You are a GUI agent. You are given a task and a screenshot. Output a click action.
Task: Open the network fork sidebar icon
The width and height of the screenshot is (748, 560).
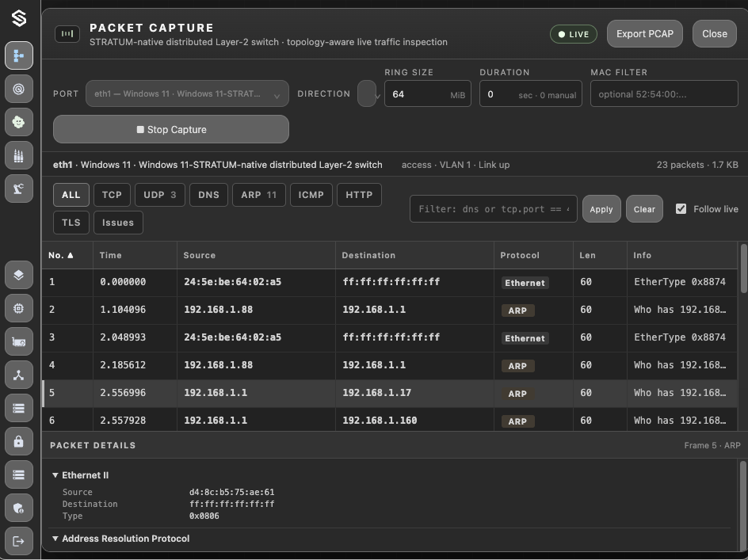coord(19,375)
